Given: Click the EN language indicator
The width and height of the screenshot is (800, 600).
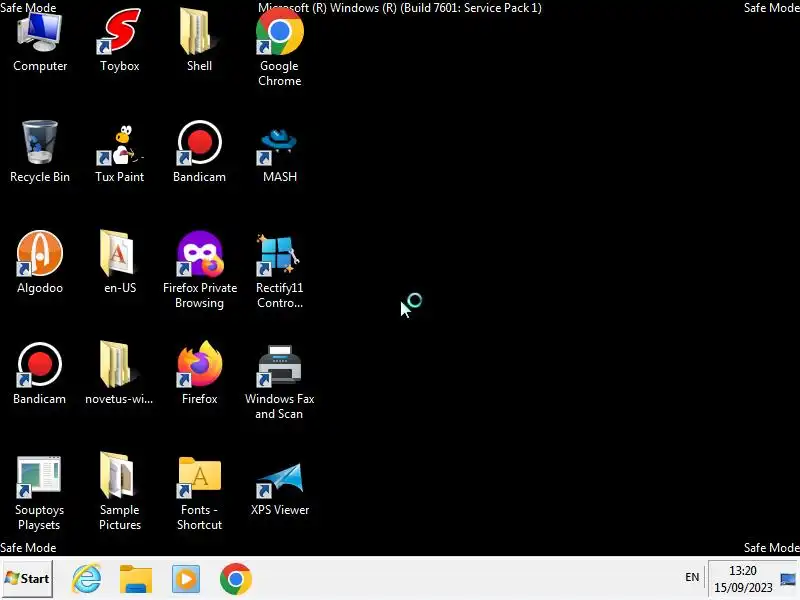Looking at the screenshot, I should click(x=692, y=577).
